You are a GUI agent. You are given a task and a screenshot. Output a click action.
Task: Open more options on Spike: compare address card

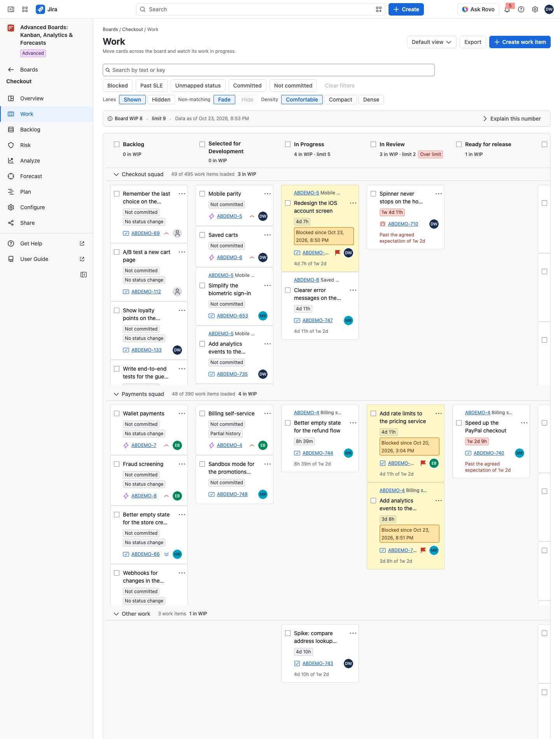pos(353,633)
